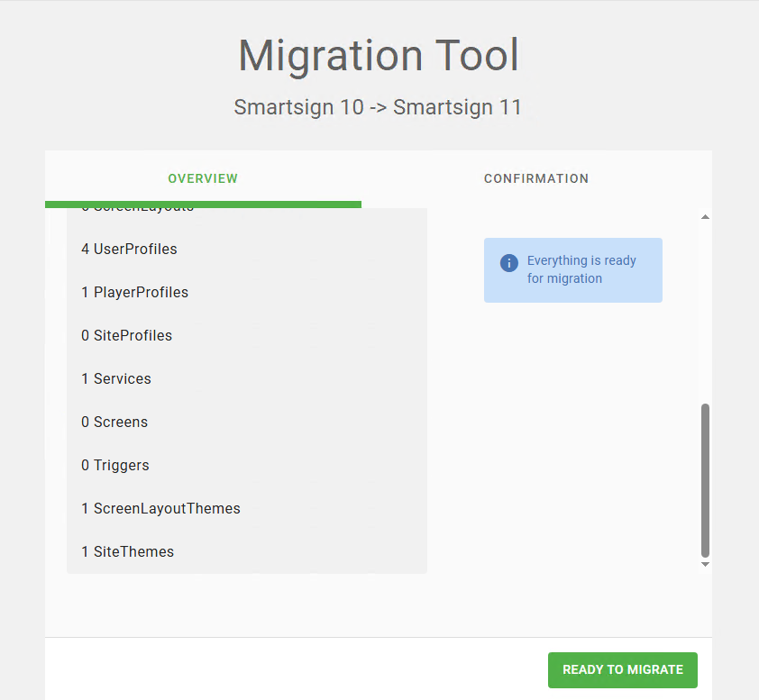Image resolution: width=759 pixels, height=700 pixels.
Task: Open the Confirmation tab
Action: [x=536, y=178]
